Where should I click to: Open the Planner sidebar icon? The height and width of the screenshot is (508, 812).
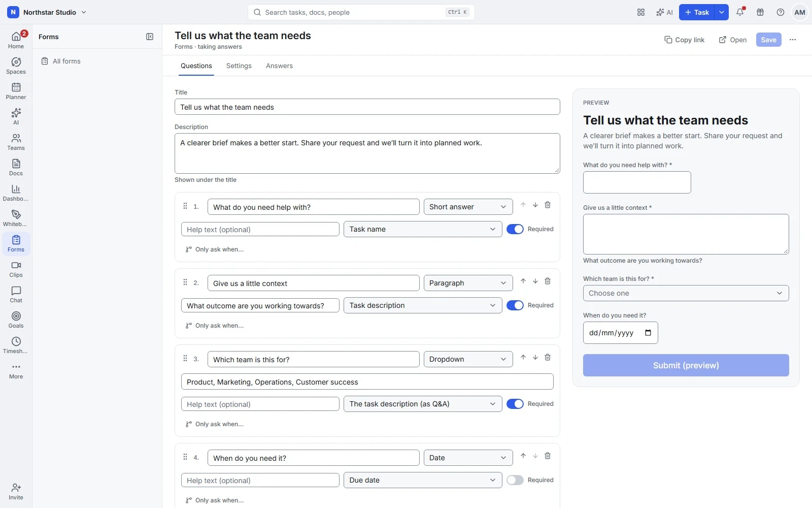[x=16, y=91]
